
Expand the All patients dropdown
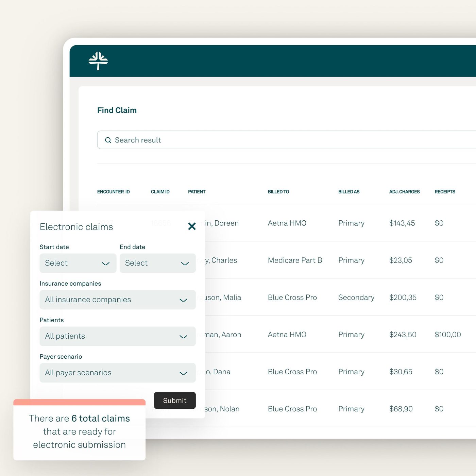pos(118,336)
